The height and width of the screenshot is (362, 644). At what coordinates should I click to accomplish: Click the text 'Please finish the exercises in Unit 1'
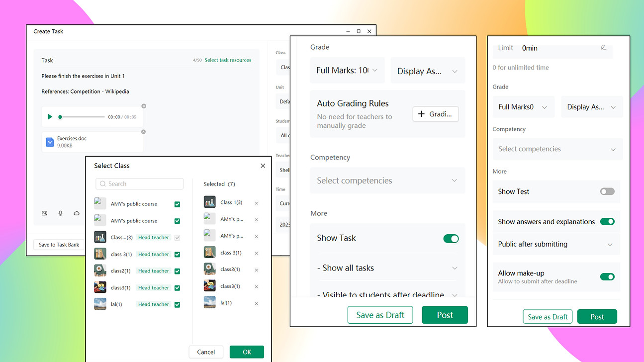[x=83, y=76]
